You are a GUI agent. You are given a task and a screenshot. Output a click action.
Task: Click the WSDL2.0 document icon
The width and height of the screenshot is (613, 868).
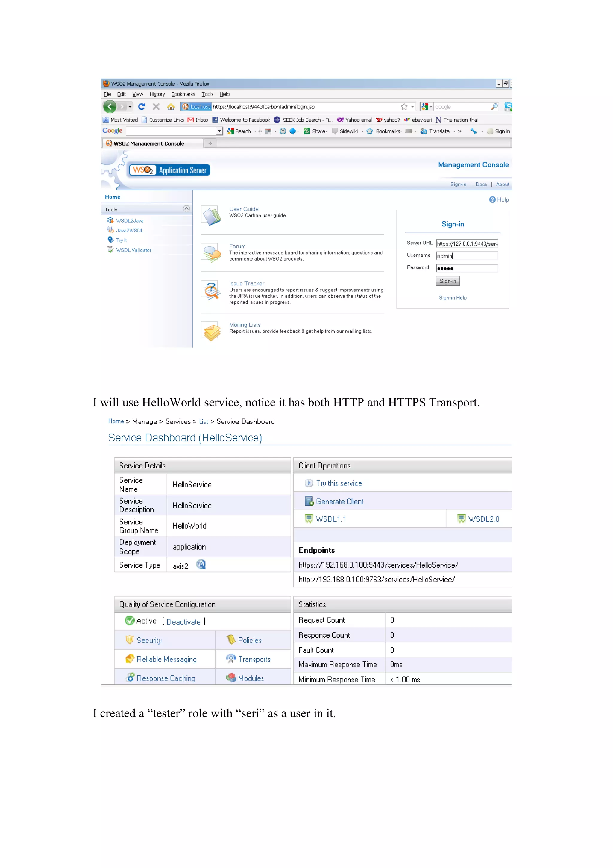pos(462,519)
